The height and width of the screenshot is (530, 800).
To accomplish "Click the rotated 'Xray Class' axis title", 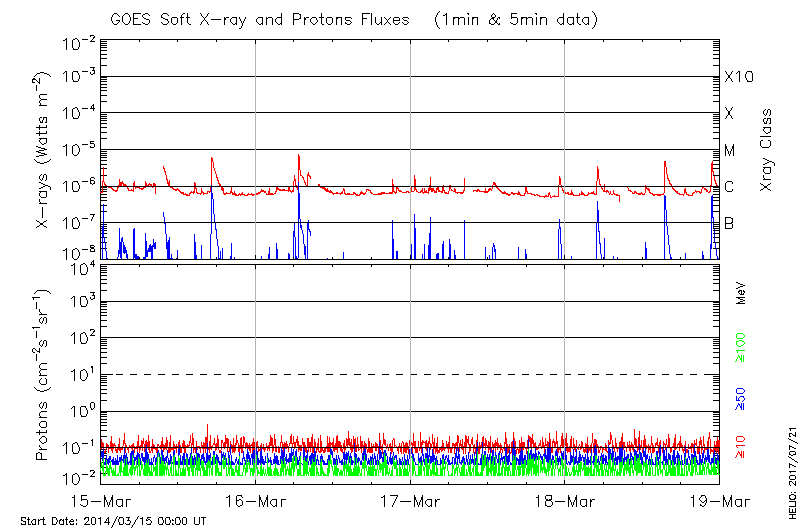I will 767,150.
